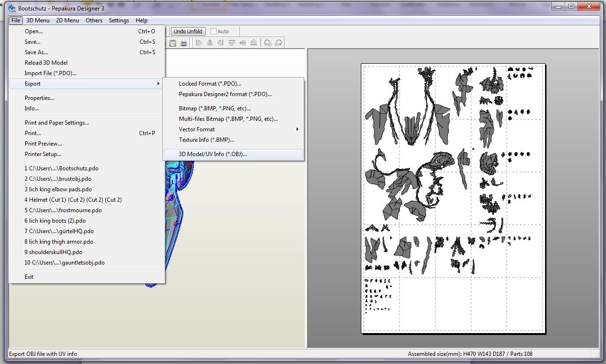Select the center vertically alignment icon
The width and height of the screenshot is (606, 364).
pyautogui.click(x=243, y=43)
